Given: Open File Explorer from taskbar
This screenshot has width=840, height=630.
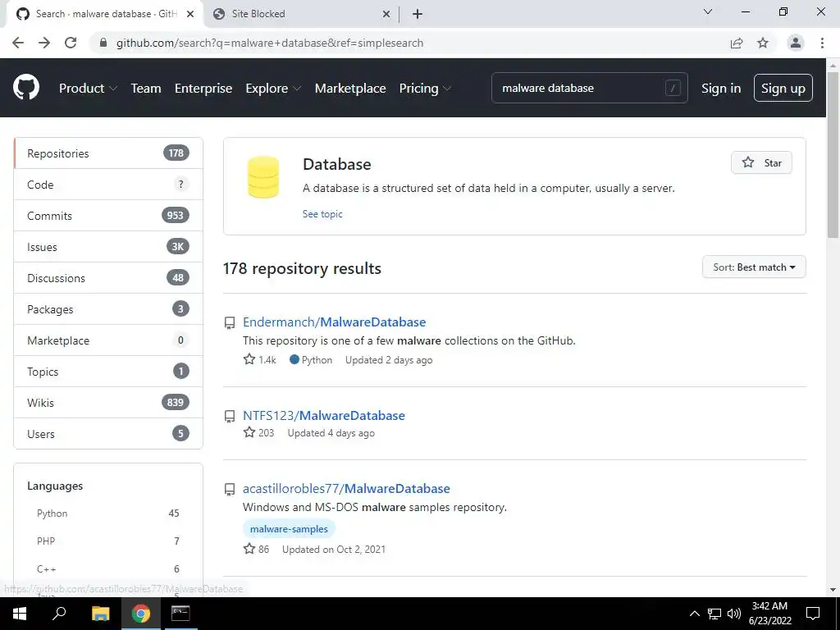Looking at the screenshot, I should pos(100,614).
